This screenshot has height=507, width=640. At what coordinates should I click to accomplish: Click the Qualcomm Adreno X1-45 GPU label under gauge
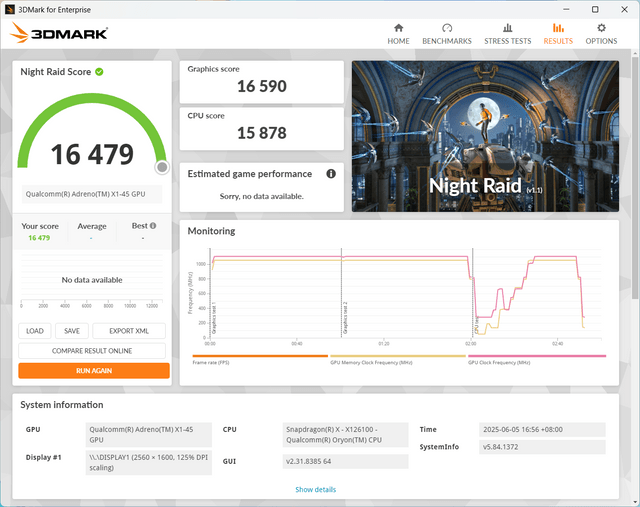(x=92, y=194)
